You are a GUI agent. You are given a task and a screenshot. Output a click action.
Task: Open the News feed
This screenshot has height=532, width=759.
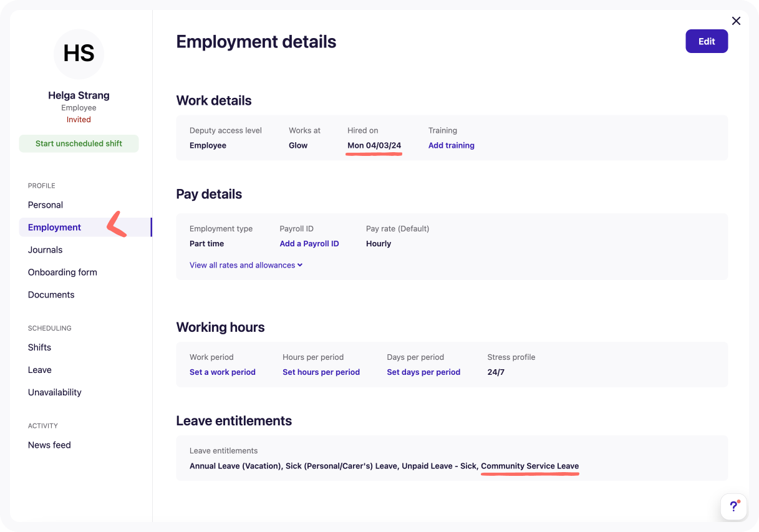(49, 445)
